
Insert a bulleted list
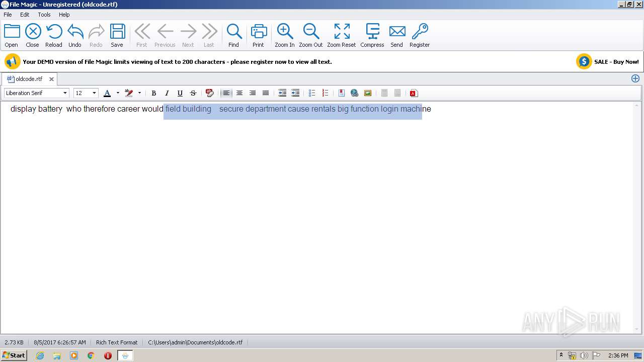pos(312,93)
